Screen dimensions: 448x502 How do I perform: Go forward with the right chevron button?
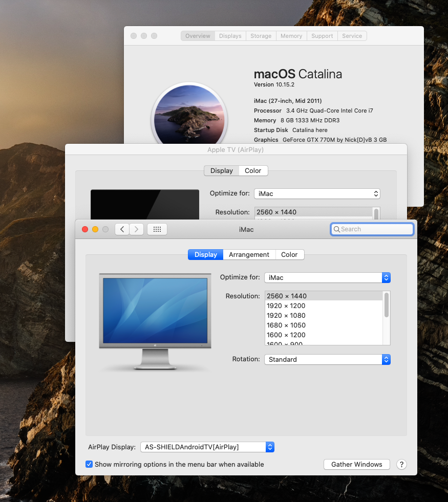(136, 229)
